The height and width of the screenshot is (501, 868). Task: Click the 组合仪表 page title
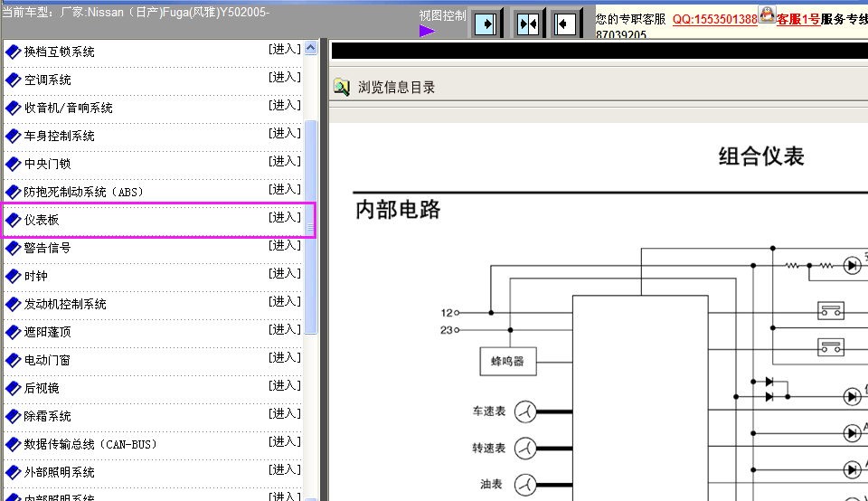point(761,156)
